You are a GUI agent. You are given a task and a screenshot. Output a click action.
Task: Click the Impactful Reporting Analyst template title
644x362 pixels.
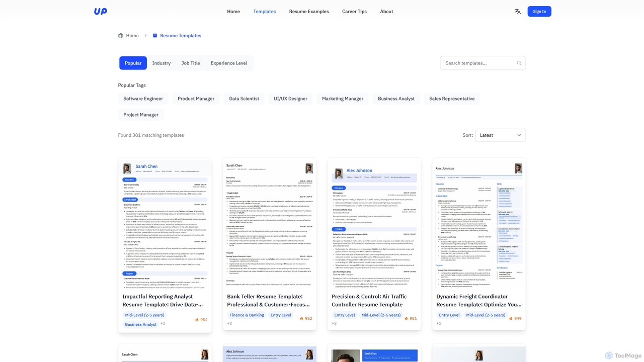coord(163,301)
